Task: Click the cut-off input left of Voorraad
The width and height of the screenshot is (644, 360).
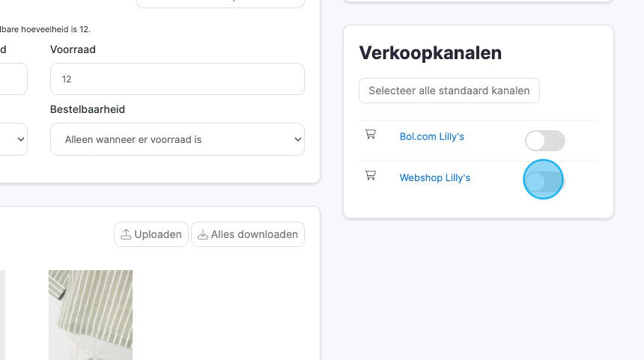Action: (x=13, y=79)
